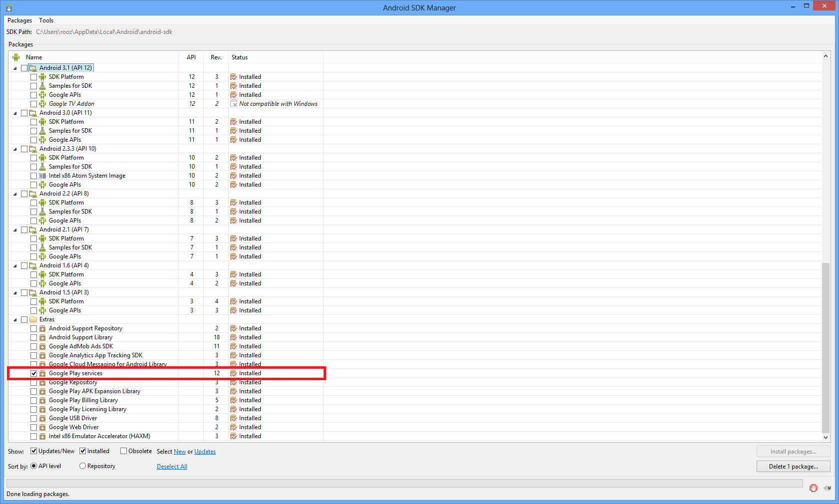Image resolution: width=839 pixels, height=504 pixels.
Task: Select the Google Analytics App Tracking SDK text
Action: pyautogui.click(x=95, y=355)
